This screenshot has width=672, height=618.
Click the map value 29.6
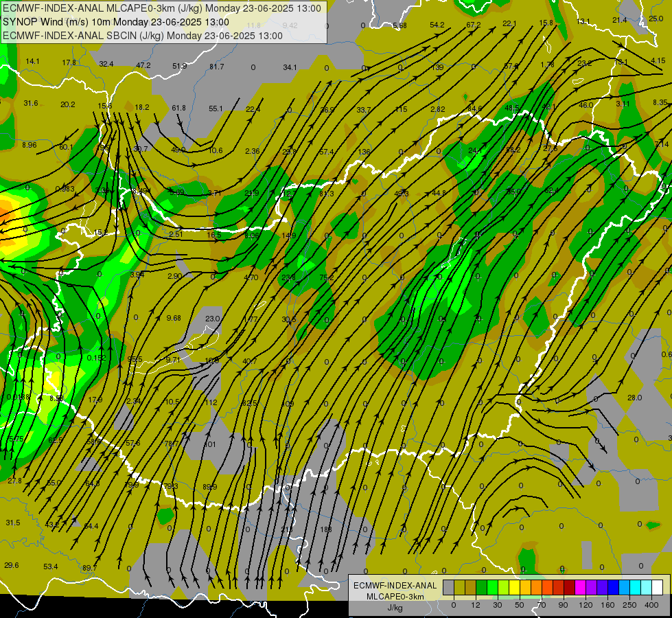coord(12,565)
